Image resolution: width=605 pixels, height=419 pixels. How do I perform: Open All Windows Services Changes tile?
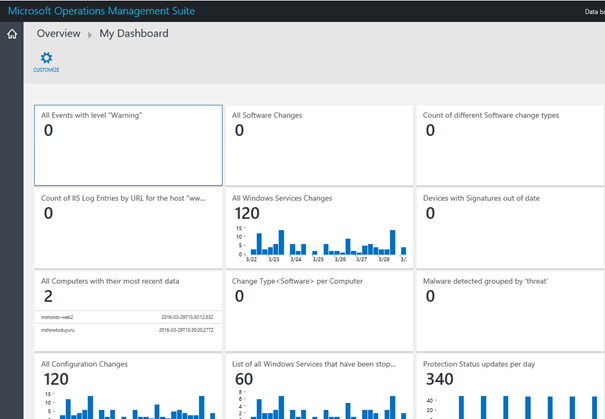pyautogui.click(x=319, y=228)
